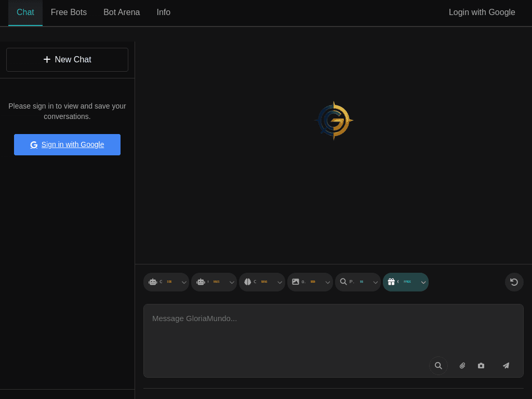Screen dimensions: 532x399
Task: Click the reset conversation circular arrow icon
Action: point(514,282)
